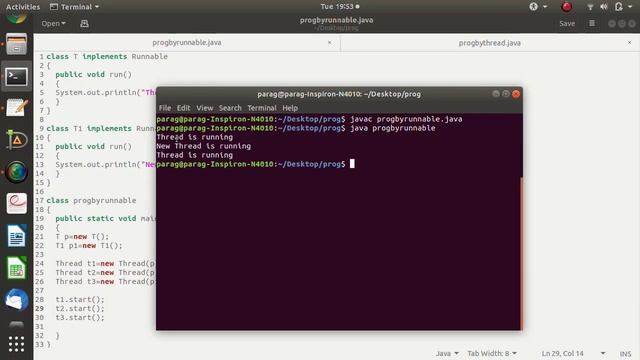Open Thunderbird mail from the dock
640x360 pixels.
coord(16,300)
